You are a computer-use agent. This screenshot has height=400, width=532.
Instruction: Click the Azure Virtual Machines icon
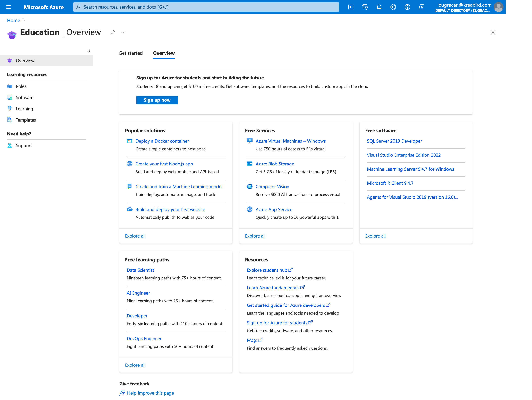point(250,141)
